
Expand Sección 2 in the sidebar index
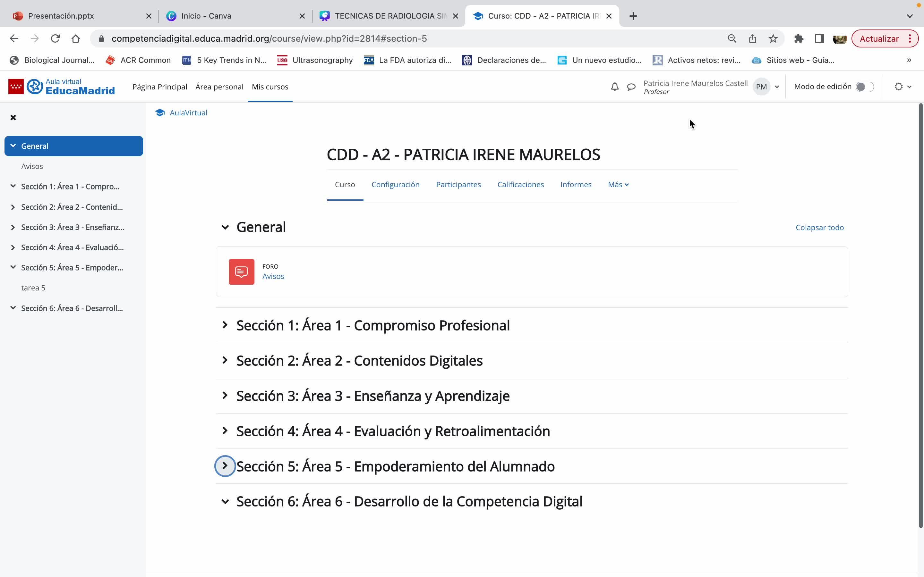point(13,207)
